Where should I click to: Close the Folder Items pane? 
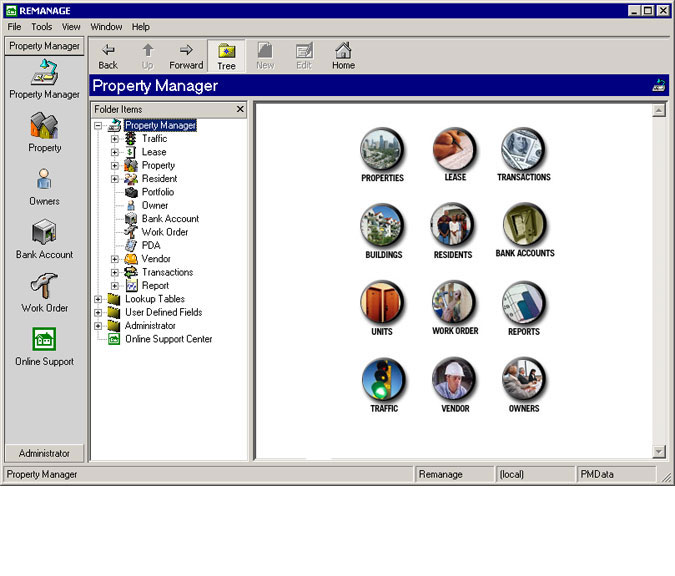coord(240,109)
